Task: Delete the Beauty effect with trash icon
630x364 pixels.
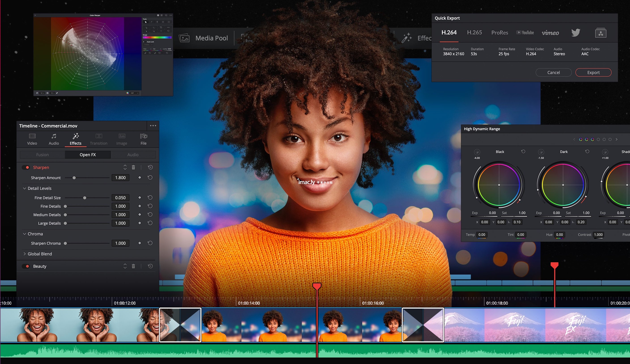Action: point(133,266)
